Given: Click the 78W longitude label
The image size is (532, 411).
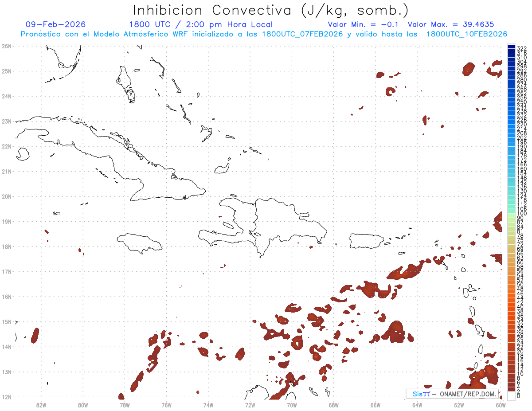Looking at the screenshot, I should [x=125, y=405].
